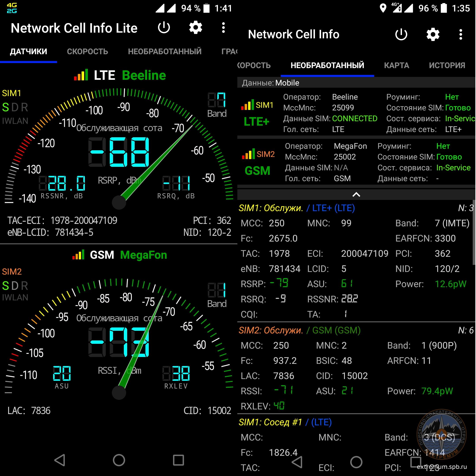This screenshot has height=476, width=476.
Task: Tap CID: 15002 in Lite app
Action: point(207,411)
